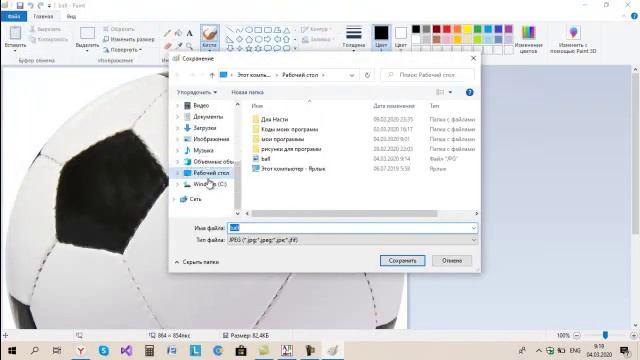Adjust the zoom slider in Paint status bar
The image size is (640, 360).
pyautogui.click(x=605, y=336)
